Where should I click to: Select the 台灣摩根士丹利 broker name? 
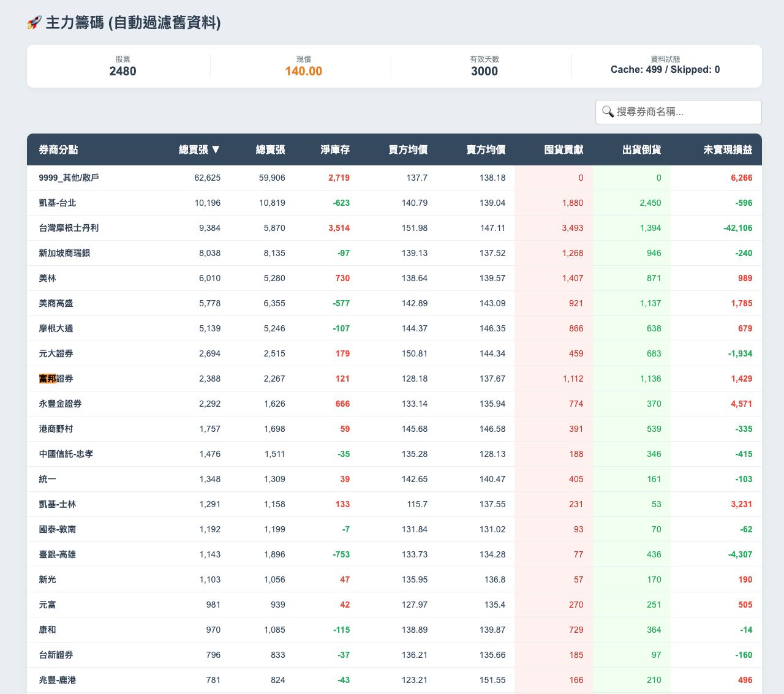[x=70, y=228]
